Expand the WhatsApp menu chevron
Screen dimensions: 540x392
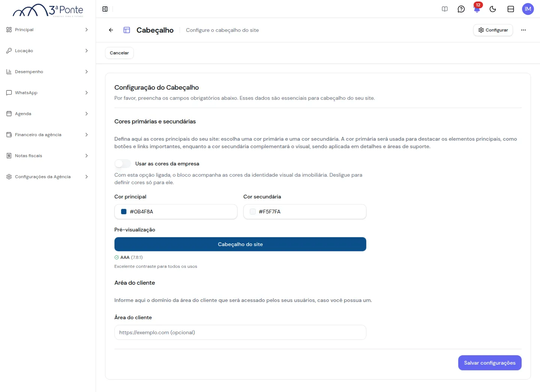coord(87,93)
